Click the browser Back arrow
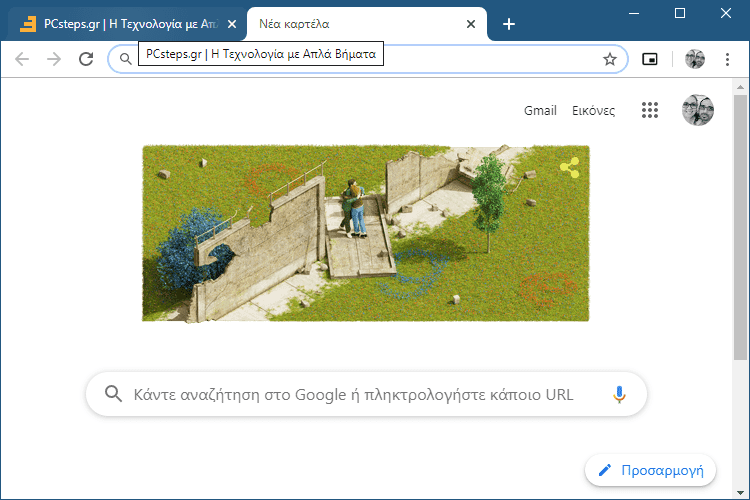Screen dimensions: 750x500 [22, 59]
